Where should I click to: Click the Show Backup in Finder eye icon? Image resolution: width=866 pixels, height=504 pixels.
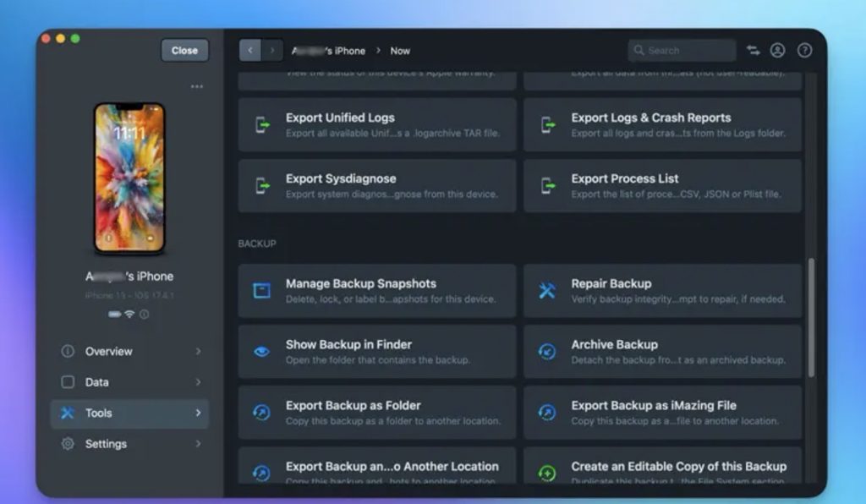(x=262, y=352)
